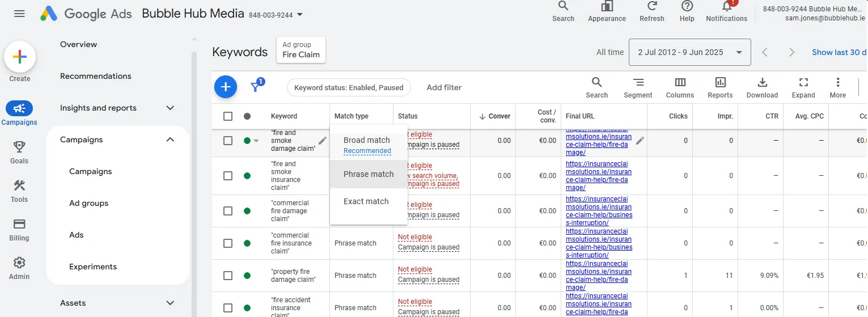Open the account switcher dropdown arrow
Screen dimensions: 868x317
300,15
